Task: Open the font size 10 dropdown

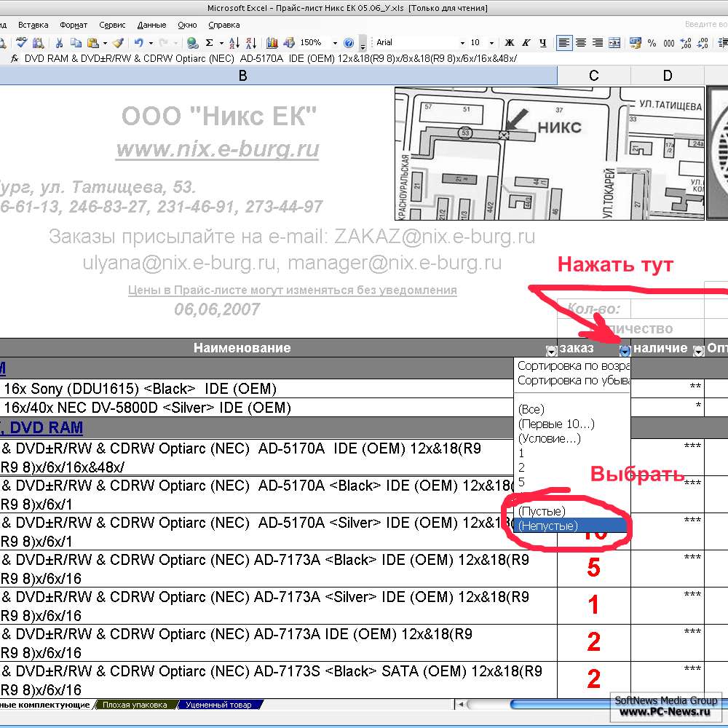Action: click(491, 43)
